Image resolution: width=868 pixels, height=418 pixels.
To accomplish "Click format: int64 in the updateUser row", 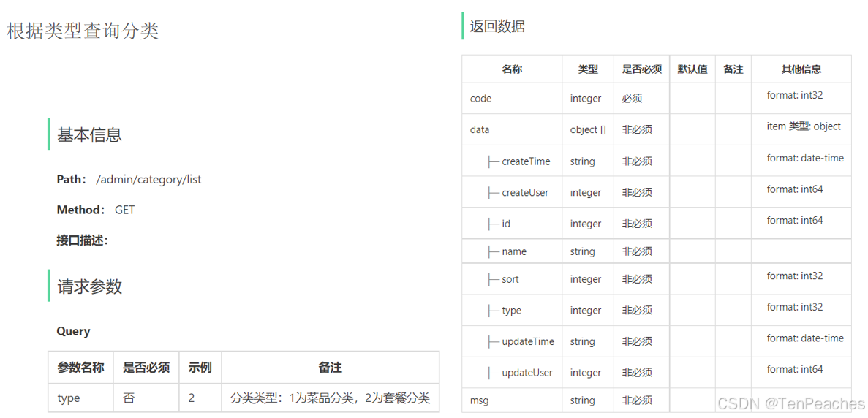I will tap(794, 369).
